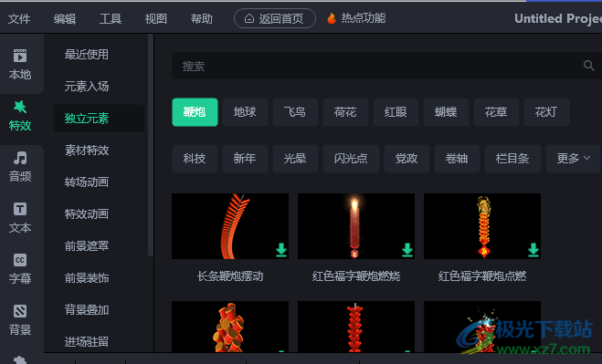Open the 文本 text panel
602x364 pixels.
coord(20,218)
